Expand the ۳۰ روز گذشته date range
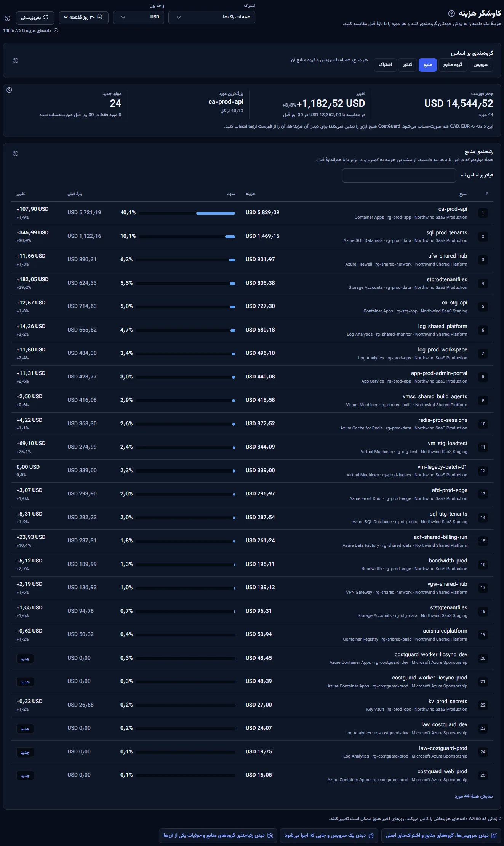504x846 pixels. coord(83,18)
